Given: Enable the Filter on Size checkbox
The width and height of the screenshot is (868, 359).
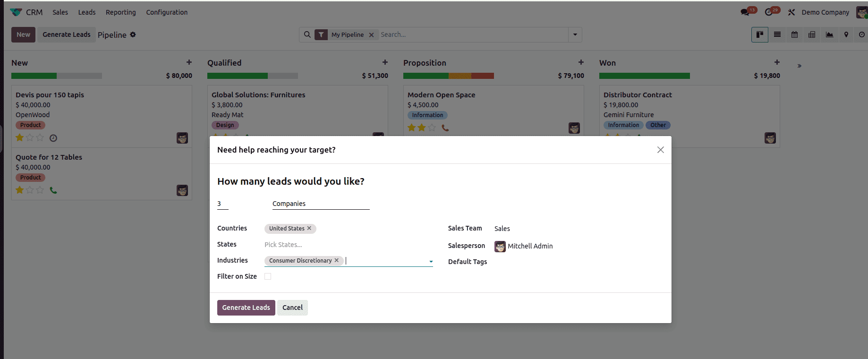Looking at the screenshot, I should (x=268, y=276).
